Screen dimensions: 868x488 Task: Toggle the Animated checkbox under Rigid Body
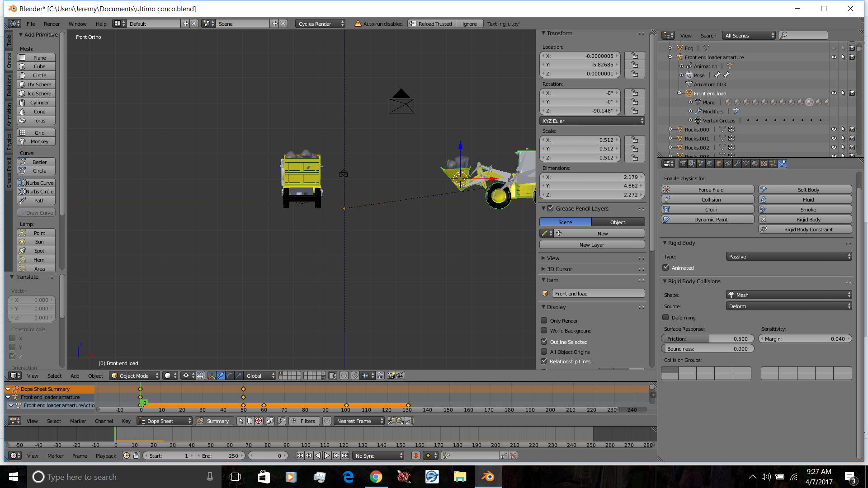665,267
